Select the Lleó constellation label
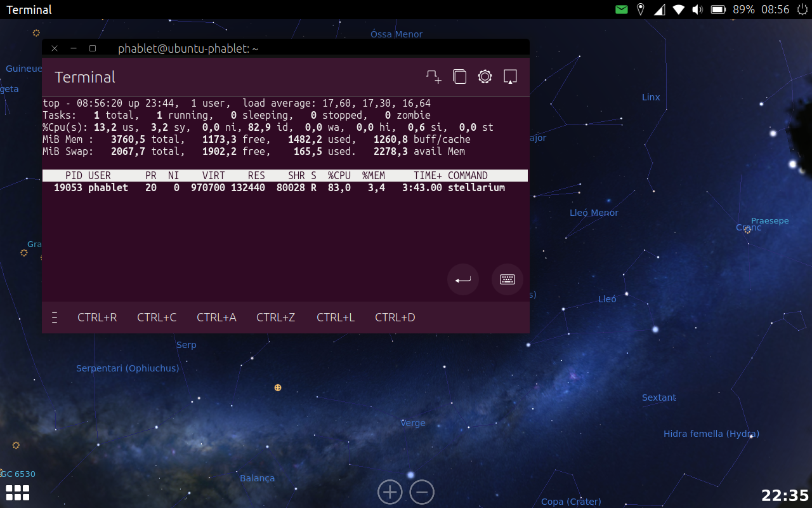Viewport: 812px width, 508px height. point(607,298)
